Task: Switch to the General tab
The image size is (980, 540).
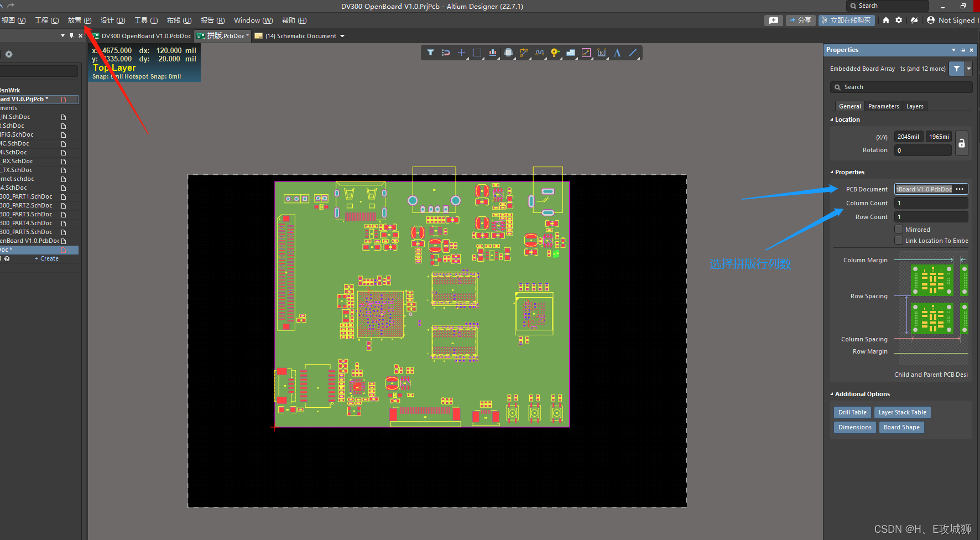Action: (x=849, y=106)
